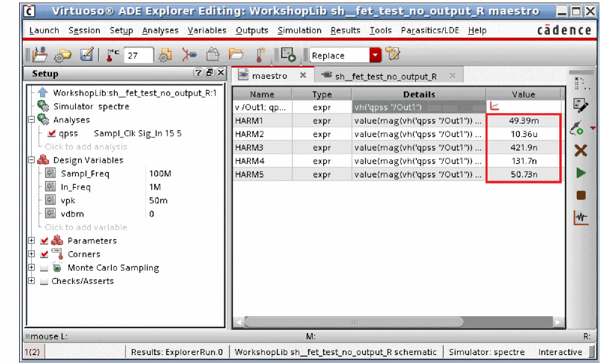Expand the Parameters tree node

(x=31, y=241)
